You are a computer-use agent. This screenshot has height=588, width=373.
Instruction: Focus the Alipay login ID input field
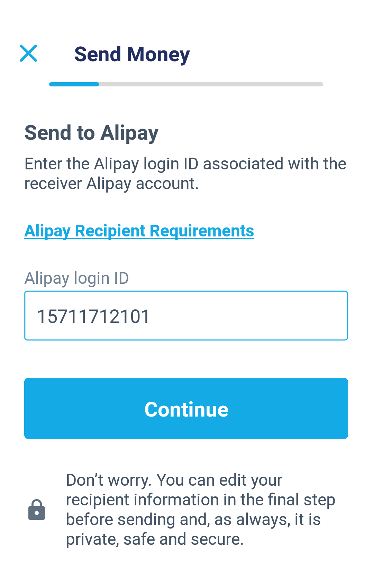pos(186,316)
